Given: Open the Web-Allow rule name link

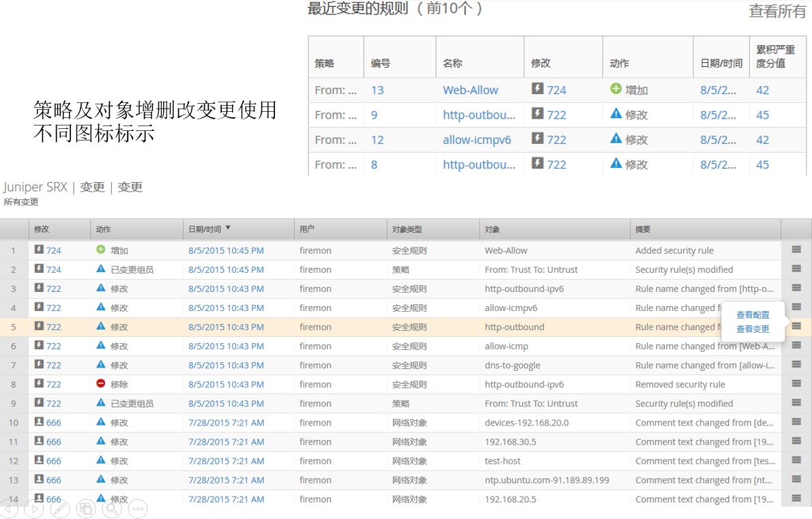Looking at the screenshot, I should (470, 90).
